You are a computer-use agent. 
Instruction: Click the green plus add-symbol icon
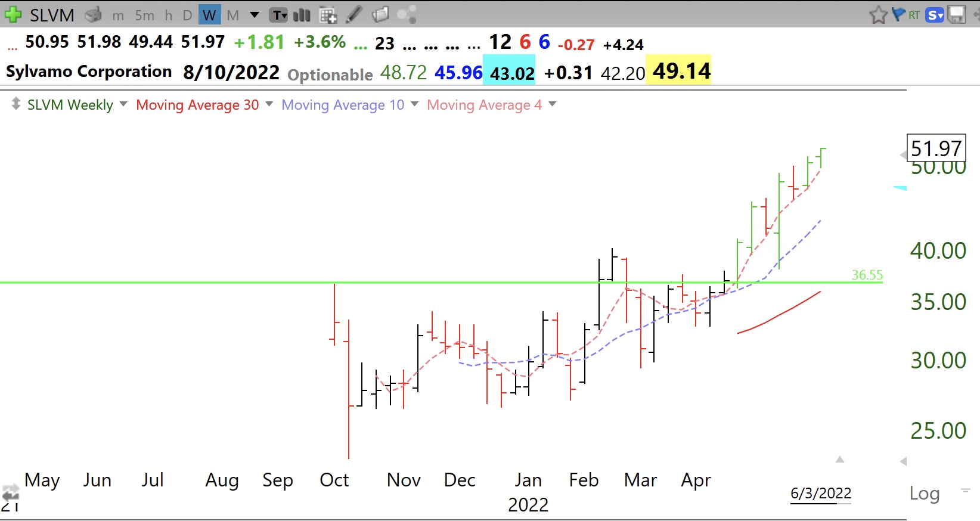(x=13, y=14)
